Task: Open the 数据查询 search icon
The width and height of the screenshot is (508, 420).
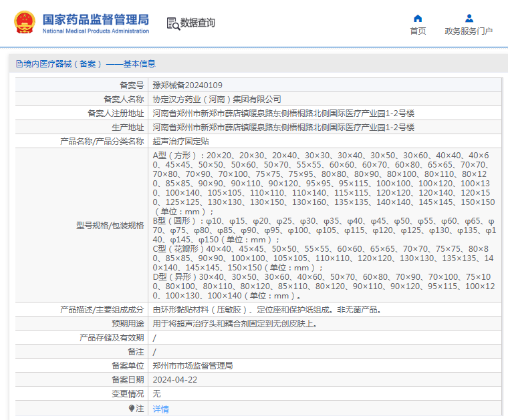Action: 173,24
